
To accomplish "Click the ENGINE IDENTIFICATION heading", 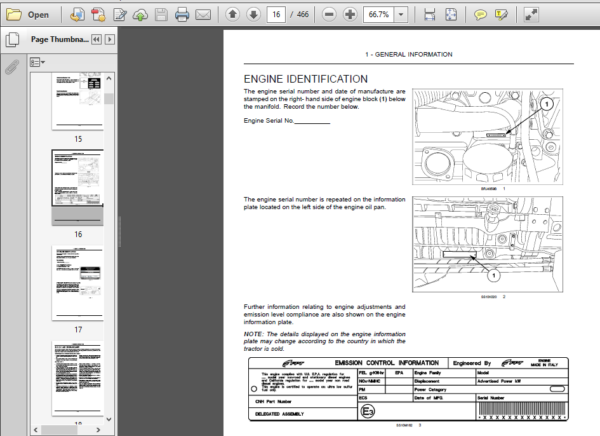I will (x=305, y=79).
